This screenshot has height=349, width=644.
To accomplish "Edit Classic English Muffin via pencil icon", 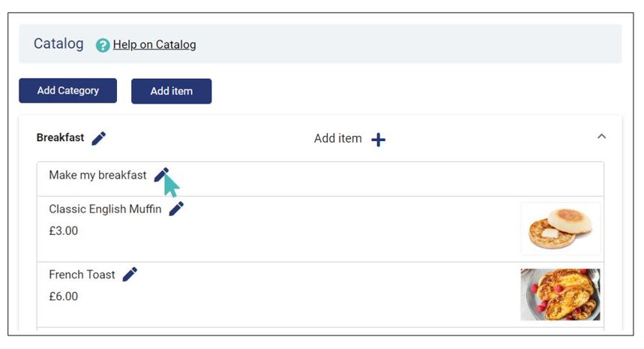I will (177, 209).
